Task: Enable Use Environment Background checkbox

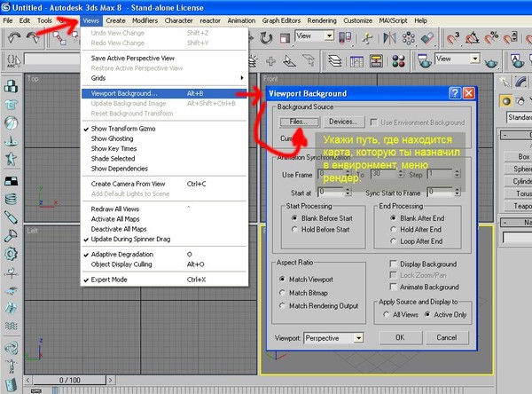Action: tap(373, 122)
